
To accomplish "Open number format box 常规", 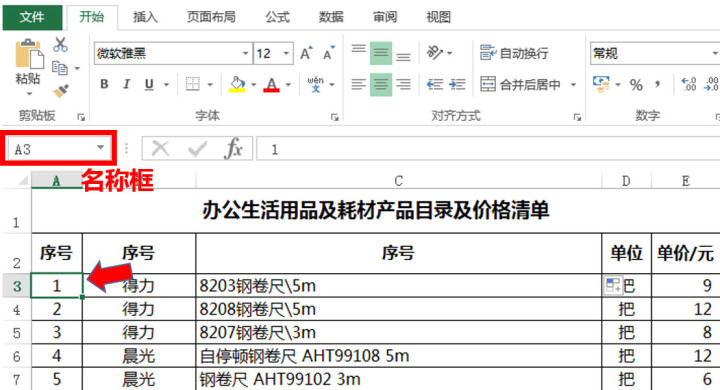I will (654, 53).
